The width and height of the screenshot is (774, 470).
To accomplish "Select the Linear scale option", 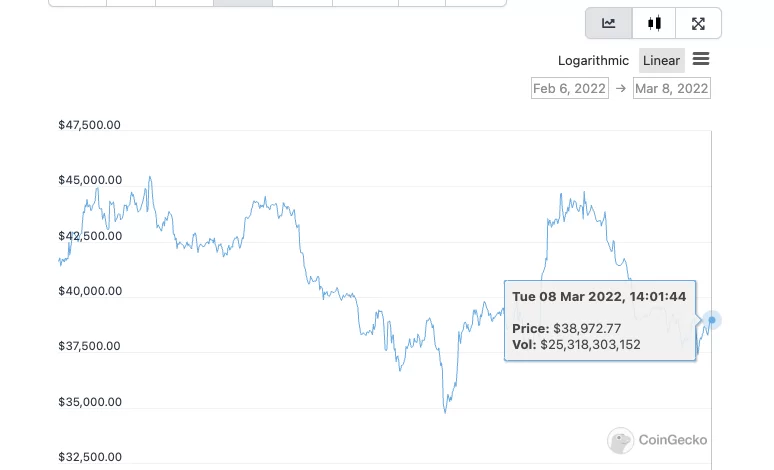I will click(x=661, y=61).
